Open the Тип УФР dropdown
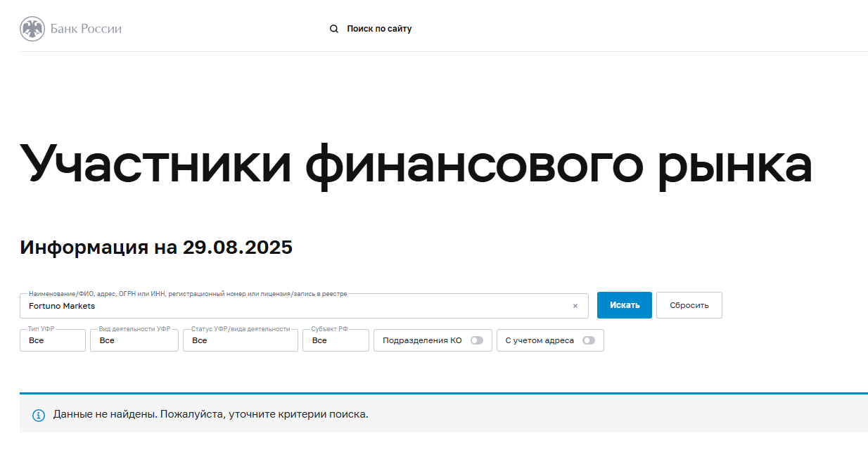Screen dimensions: 868x469 click(53, 340)
